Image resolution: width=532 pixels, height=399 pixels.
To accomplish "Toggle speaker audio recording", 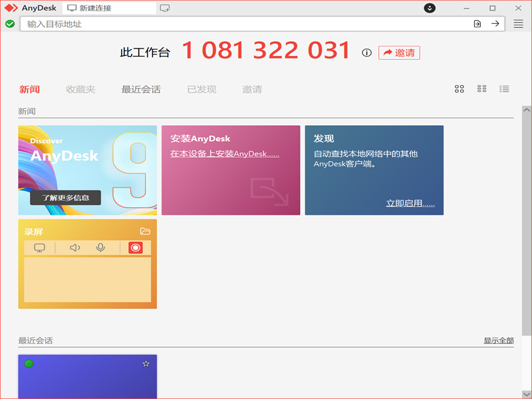I will click(75, 247).
